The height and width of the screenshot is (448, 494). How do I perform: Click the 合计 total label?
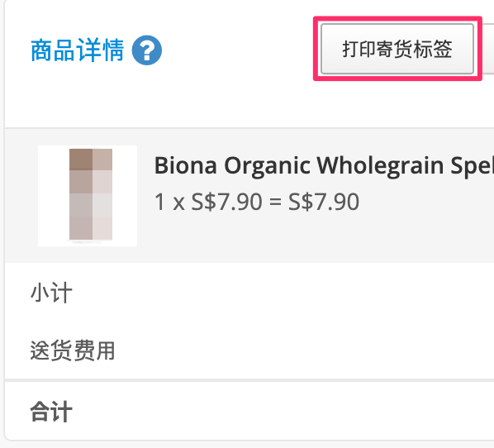51,412
